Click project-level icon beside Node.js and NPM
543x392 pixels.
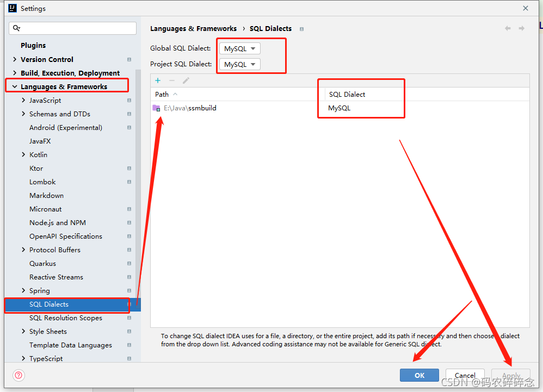tap(129, 222)
